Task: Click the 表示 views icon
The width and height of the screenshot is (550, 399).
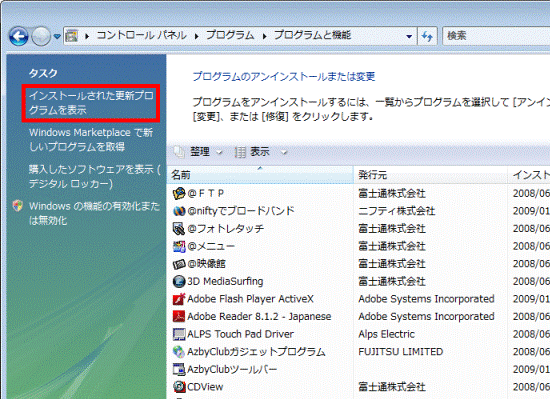Action: point(240,152)
